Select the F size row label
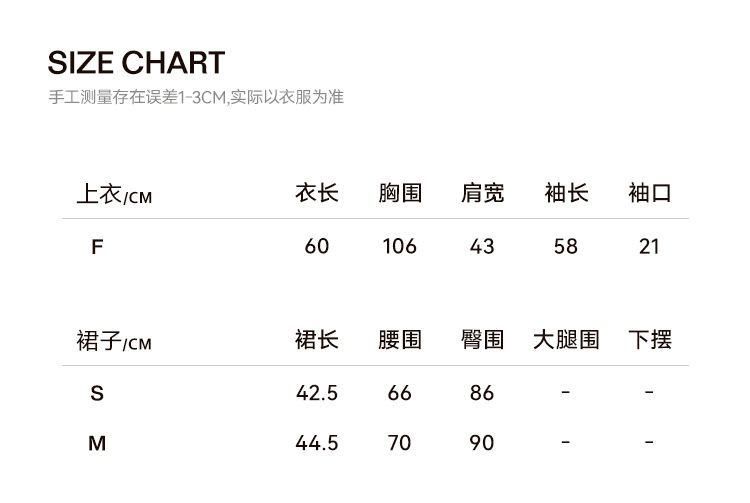 point(97,247)
